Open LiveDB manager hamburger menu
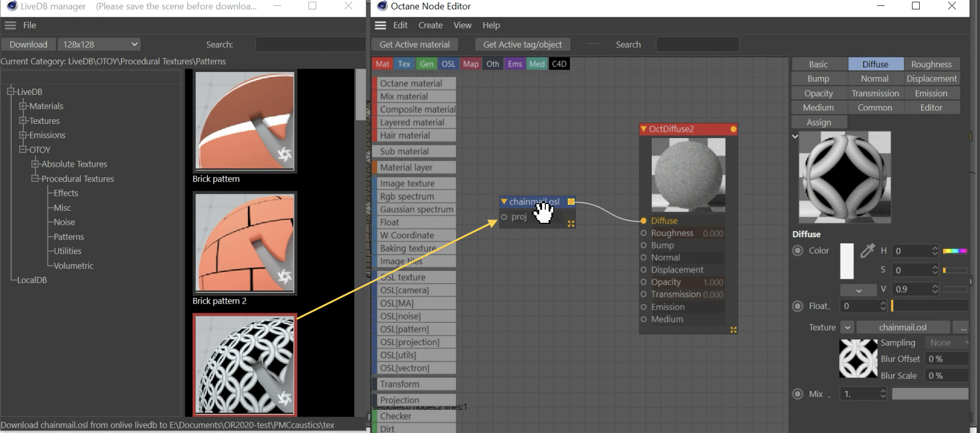The image size is (980, 433). pyautogui.click(x=10, y=25)
